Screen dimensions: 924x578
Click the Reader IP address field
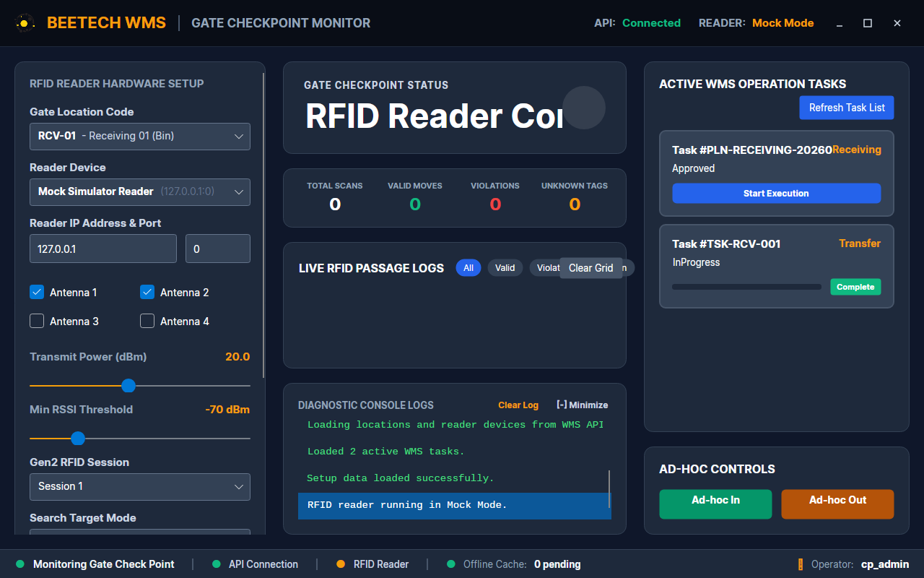coord(103,249)
